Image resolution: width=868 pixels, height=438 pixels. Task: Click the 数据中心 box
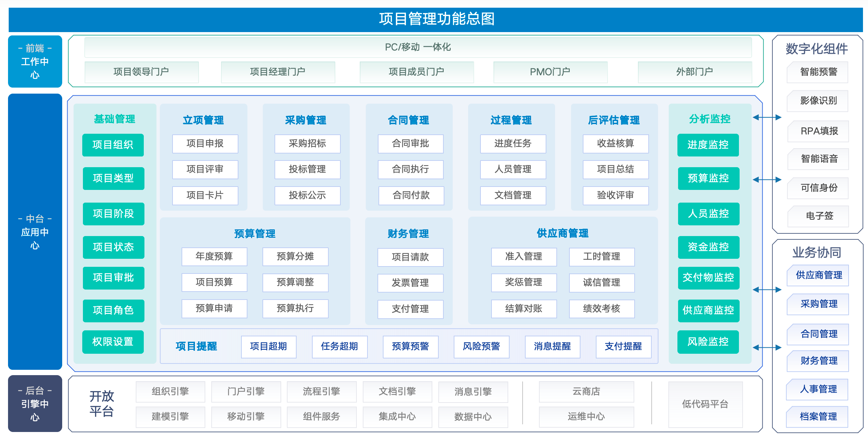473,417
